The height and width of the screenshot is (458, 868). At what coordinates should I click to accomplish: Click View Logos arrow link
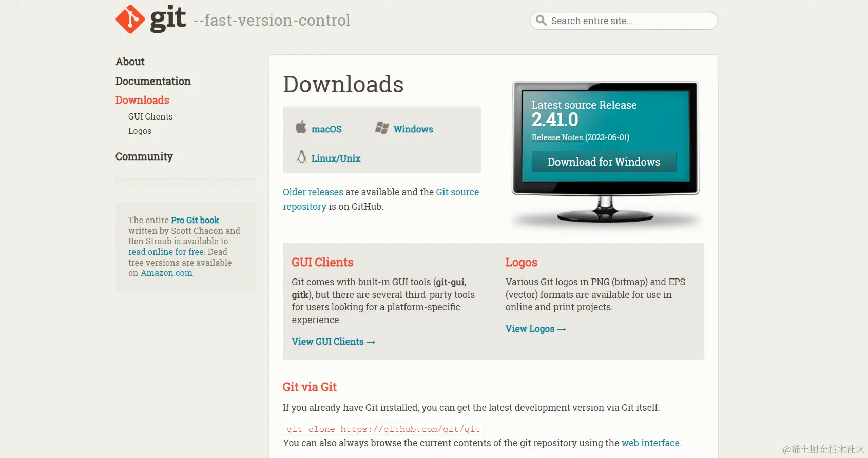pyautogui.click(x=535, y=329)
